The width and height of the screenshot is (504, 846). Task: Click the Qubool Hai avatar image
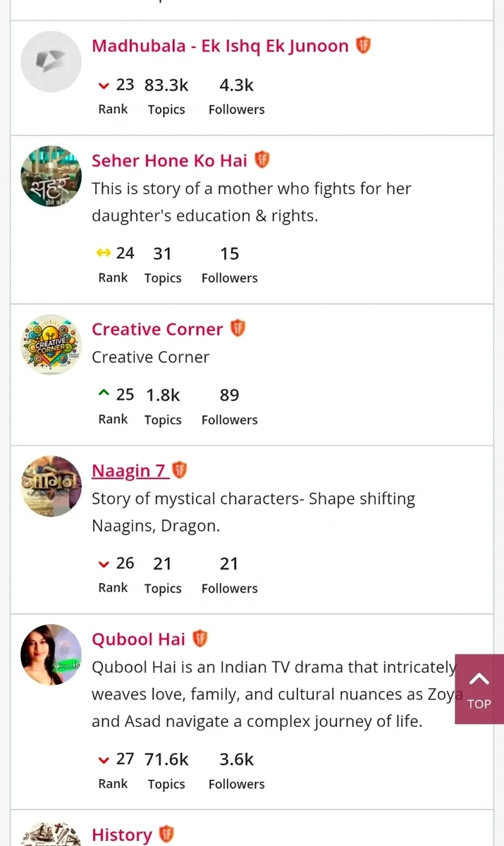pyautogui.click(x=51, y=654)
